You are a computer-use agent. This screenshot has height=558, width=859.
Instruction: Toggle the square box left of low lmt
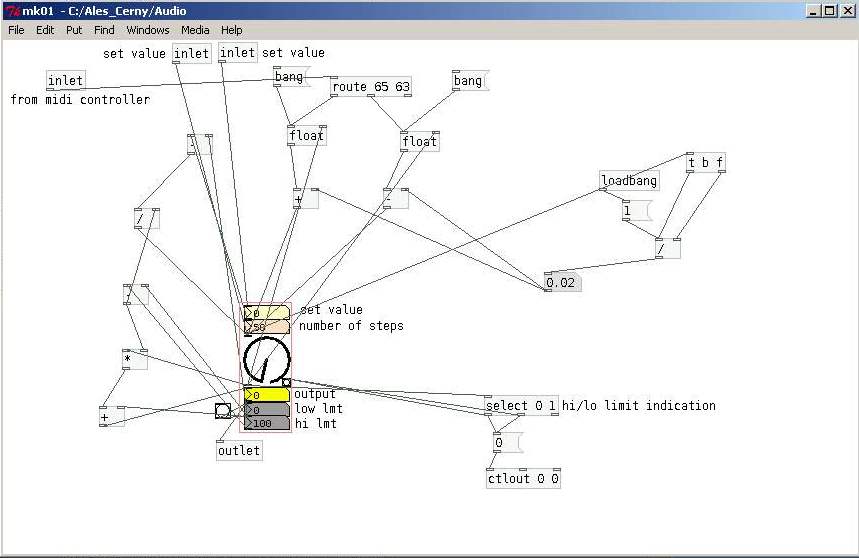[223, 410]
